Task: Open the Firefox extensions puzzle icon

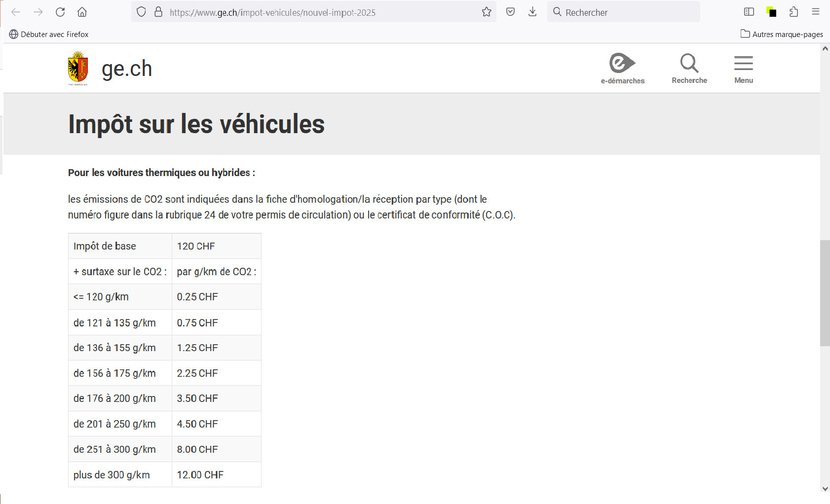Action: [793, 12]
